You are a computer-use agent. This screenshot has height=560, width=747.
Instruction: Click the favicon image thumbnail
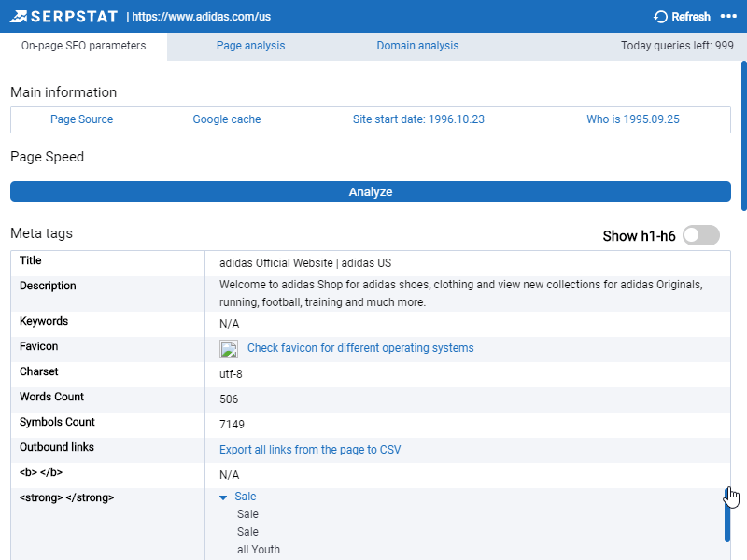pos(229,349)
